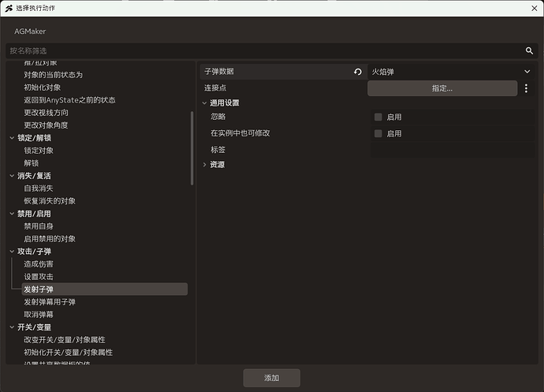Close the 选择执行动作 dialog

click(x=535, y=9)
